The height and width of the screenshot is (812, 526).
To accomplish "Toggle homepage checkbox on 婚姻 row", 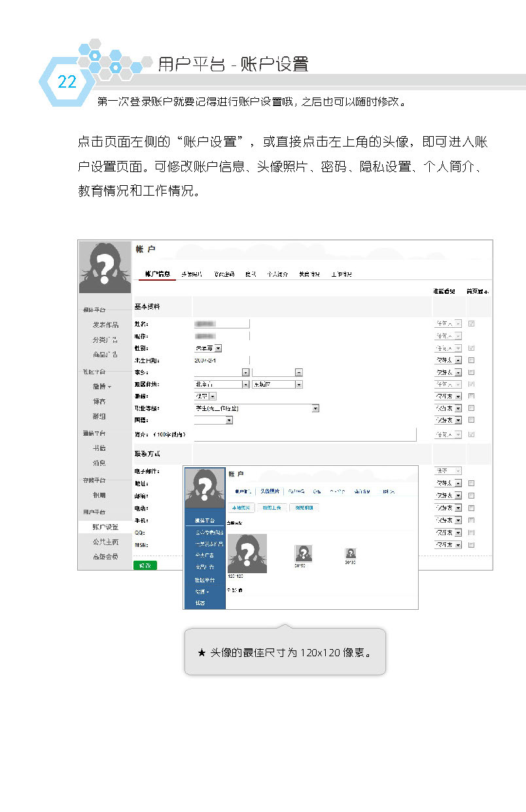I will tap(472, 396).
